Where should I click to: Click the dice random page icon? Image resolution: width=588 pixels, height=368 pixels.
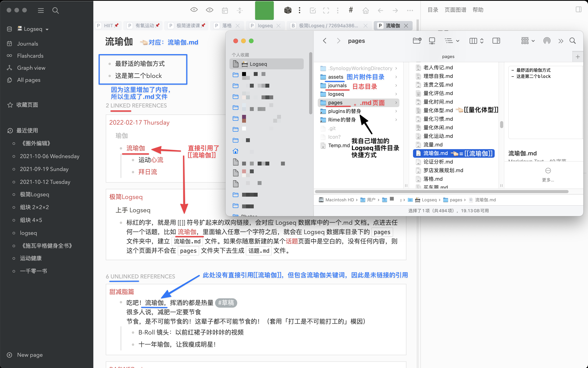pyautogui.click(x=288, y=10)
